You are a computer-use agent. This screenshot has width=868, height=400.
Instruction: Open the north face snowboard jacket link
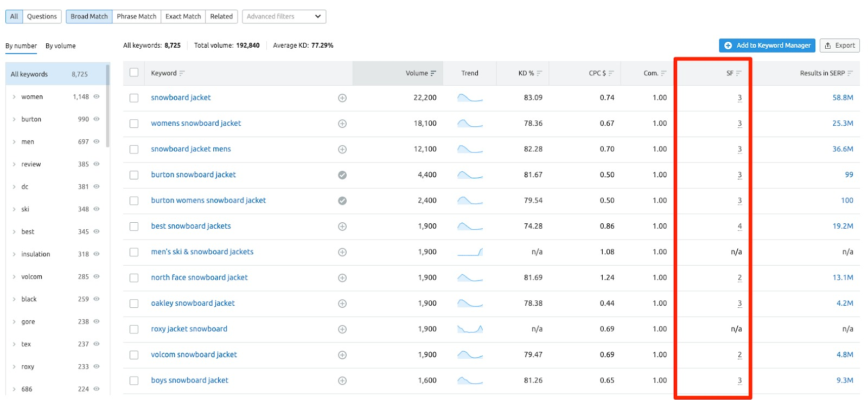pyautogui.click(x=199, y=278)
